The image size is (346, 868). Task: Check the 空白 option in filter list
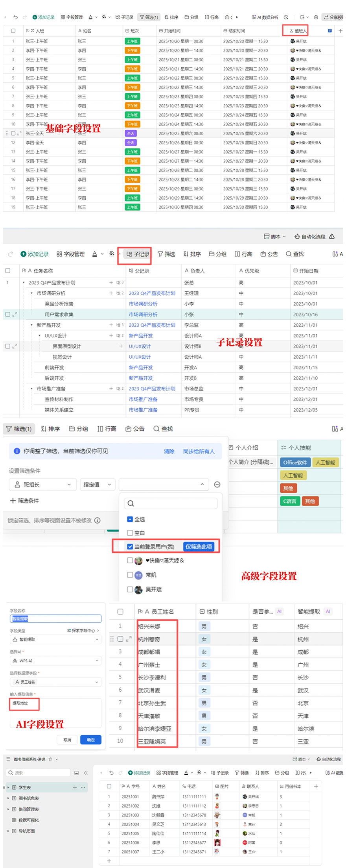point(130,533)
